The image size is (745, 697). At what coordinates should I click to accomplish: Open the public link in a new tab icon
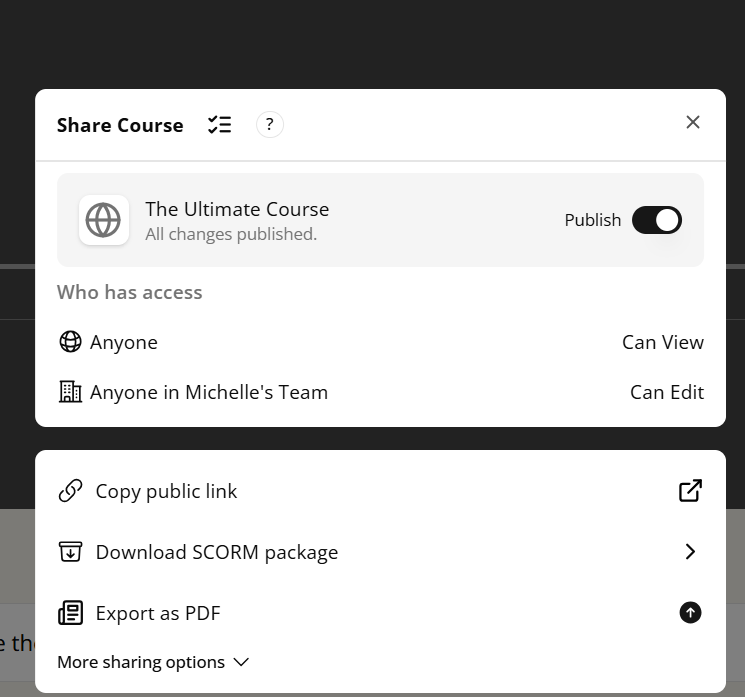(x=690, y=491)
